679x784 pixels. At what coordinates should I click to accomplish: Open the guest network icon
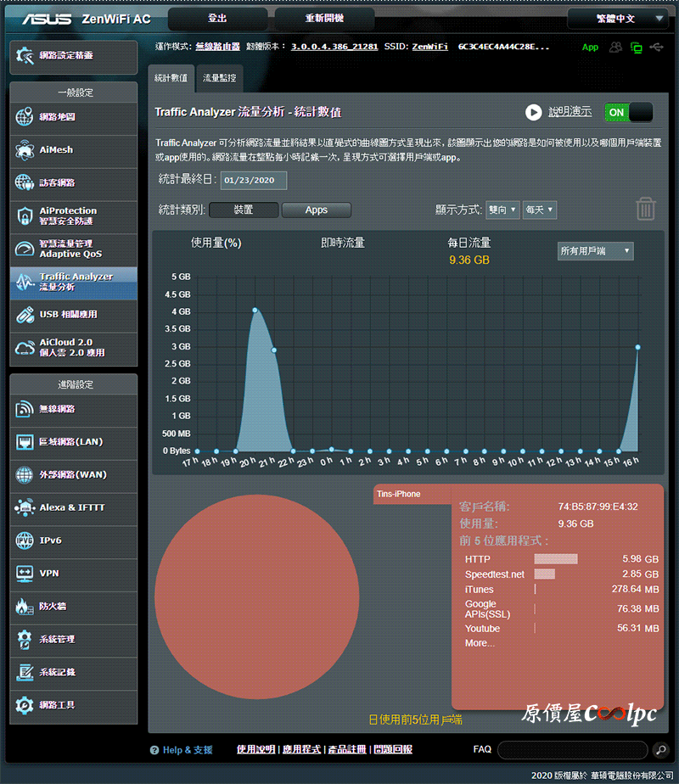point(25,183)
